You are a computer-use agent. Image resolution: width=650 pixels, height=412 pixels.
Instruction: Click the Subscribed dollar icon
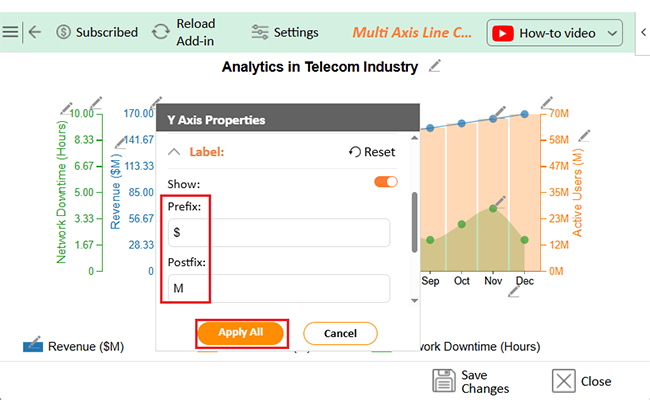[x=63, y=32]
